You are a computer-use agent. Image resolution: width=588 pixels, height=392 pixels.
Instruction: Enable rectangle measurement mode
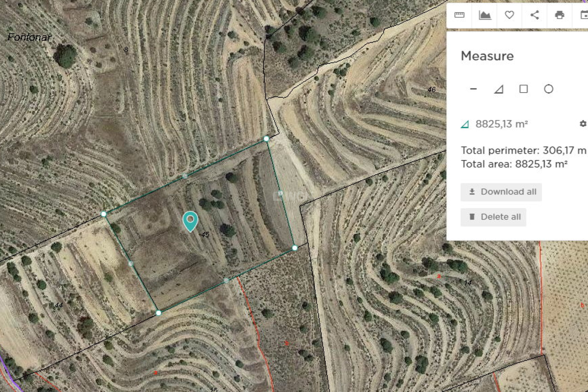524,89
